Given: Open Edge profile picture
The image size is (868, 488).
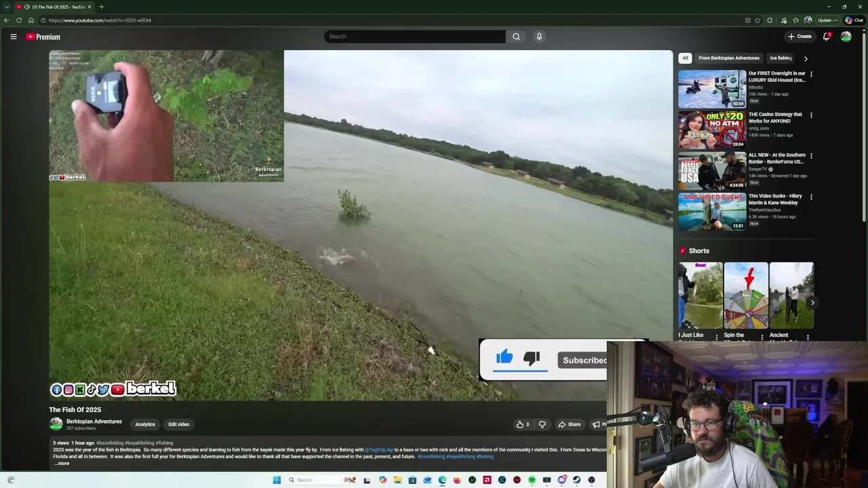Looking at the screenshot, I should click(x=808, y=20).
